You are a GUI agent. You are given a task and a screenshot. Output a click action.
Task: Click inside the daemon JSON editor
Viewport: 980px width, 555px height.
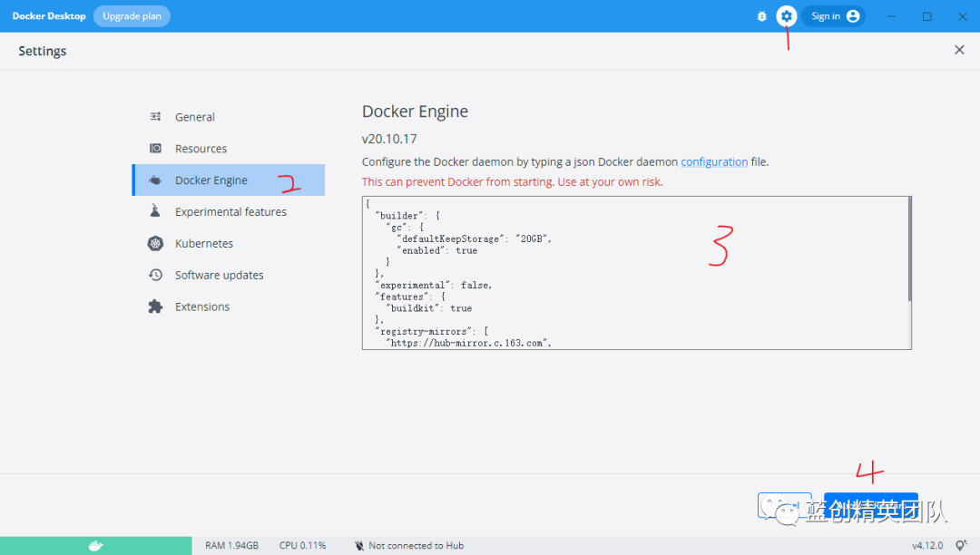click(634, 273)
